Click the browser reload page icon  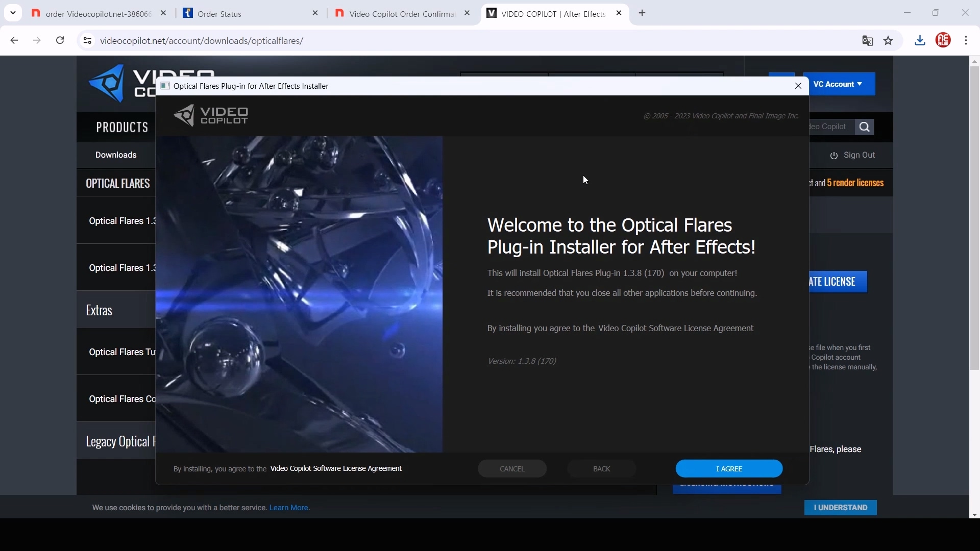click(60, 40)
